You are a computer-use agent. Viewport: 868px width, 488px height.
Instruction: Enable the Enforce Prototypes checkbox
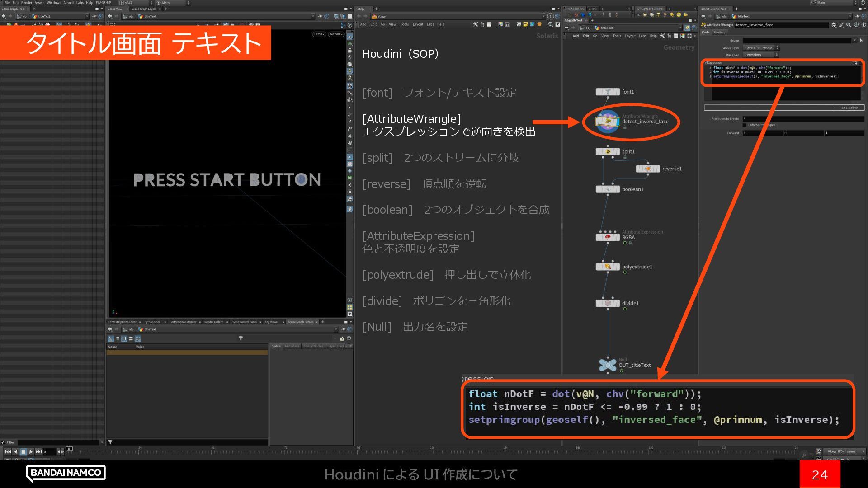[745, 125]
